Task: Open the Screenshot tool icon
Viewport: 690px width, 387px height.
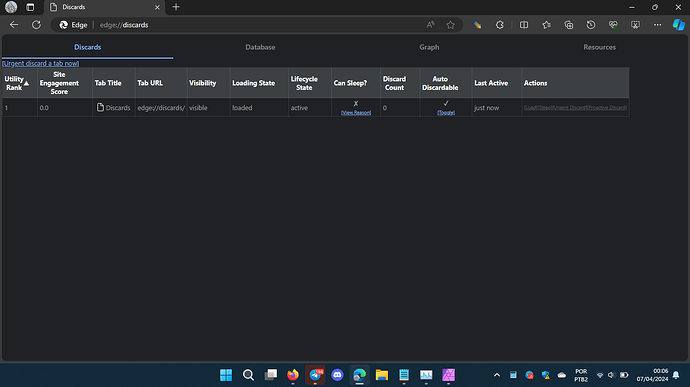Action: [x=635, y=25]
